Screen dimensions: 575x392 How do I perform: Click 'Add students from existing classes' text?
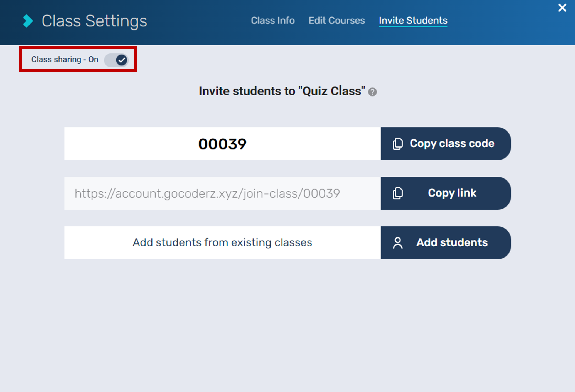point(222,242)
